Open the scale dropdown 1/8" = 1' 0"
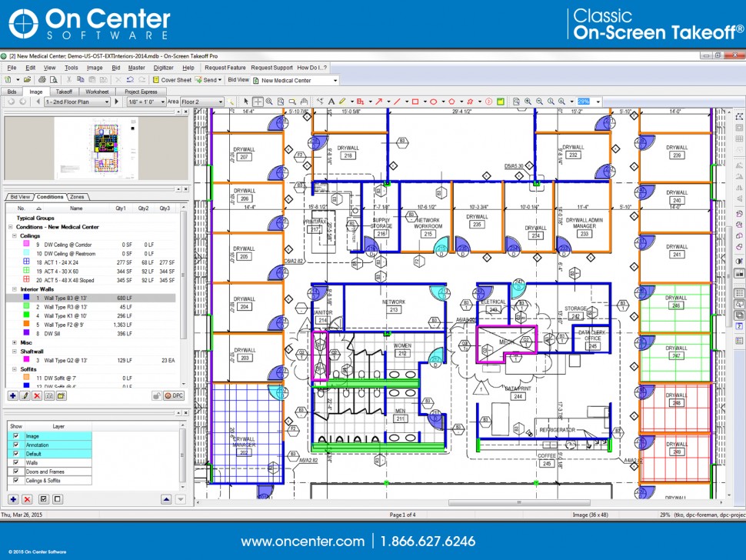 coord(146,102)
